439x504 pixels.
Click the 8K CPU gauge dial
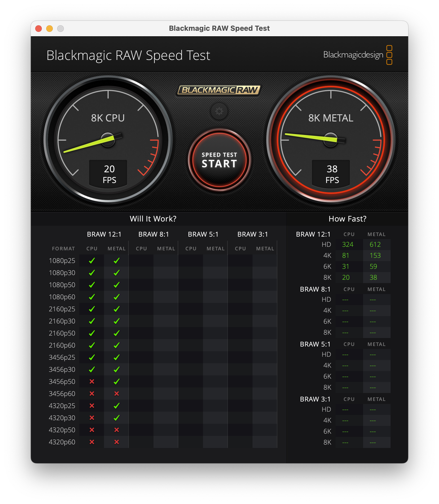[108, 140]
